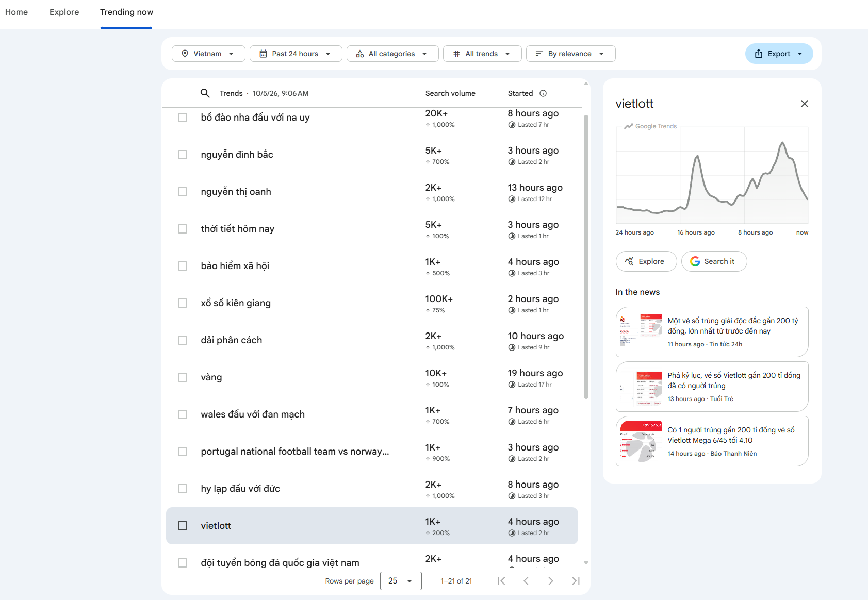Go to the first page of results
Image resolution: width=868 pixels, height=600 pixels.
501,581
